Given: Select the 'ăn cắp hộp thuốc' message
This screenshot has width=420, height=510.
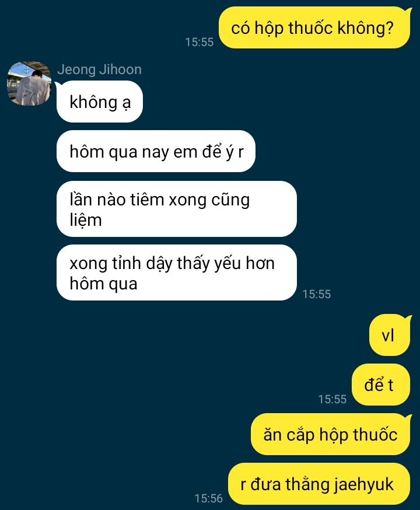Looking at the screenshot, I should 330,434.
